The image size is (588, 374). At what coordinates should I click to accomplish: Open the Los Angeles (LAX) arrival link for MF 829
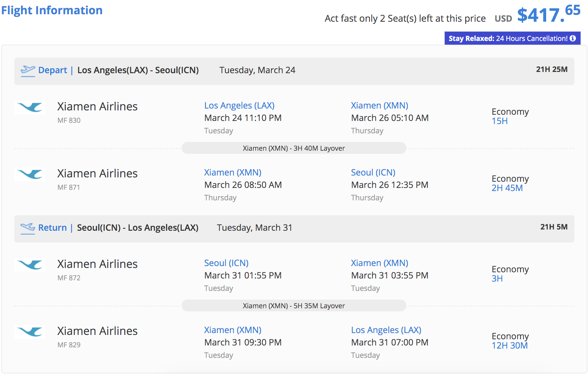coord(386,330)
